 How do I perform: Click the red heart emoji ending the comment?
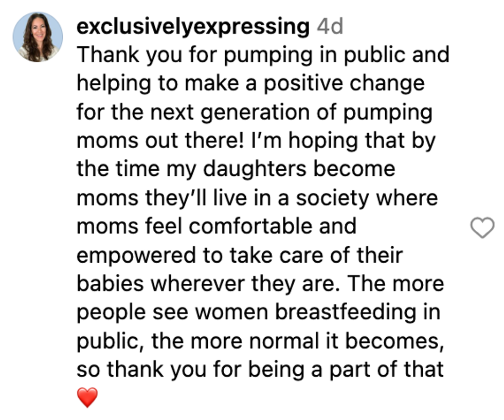(87, 398)
